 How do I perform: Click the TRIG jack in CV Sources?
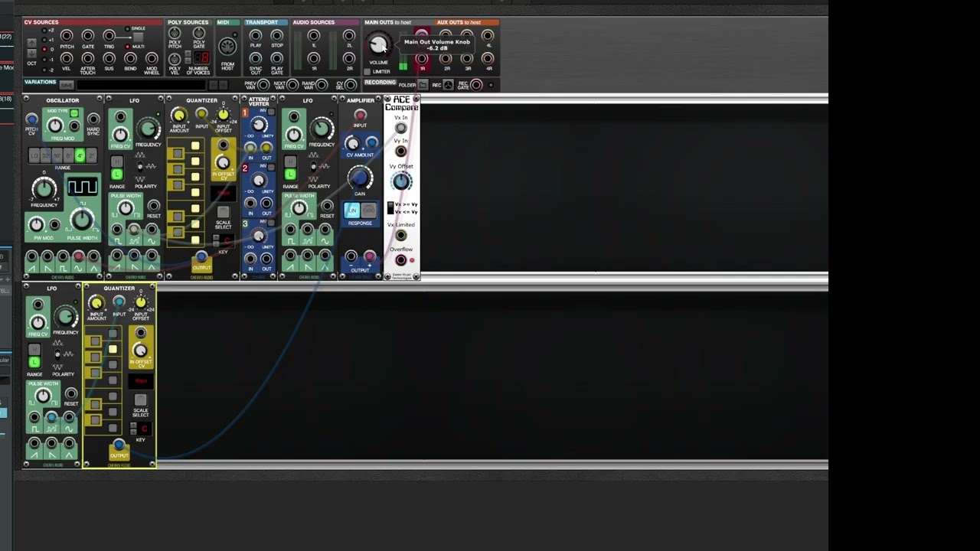(x=109, y=36)
